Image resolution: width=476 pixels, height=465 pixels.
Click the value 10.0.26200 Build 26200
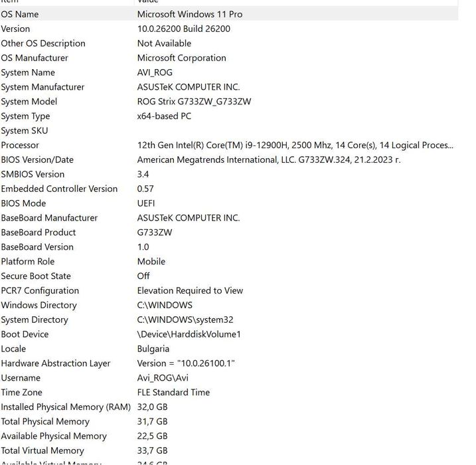(x=184, y=29)
